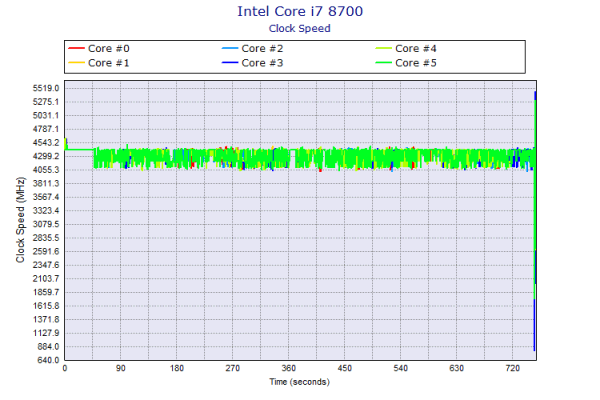Click the 1859.7 y-axis value
Viewport: 600px width, 400px height.
(46, 292)
